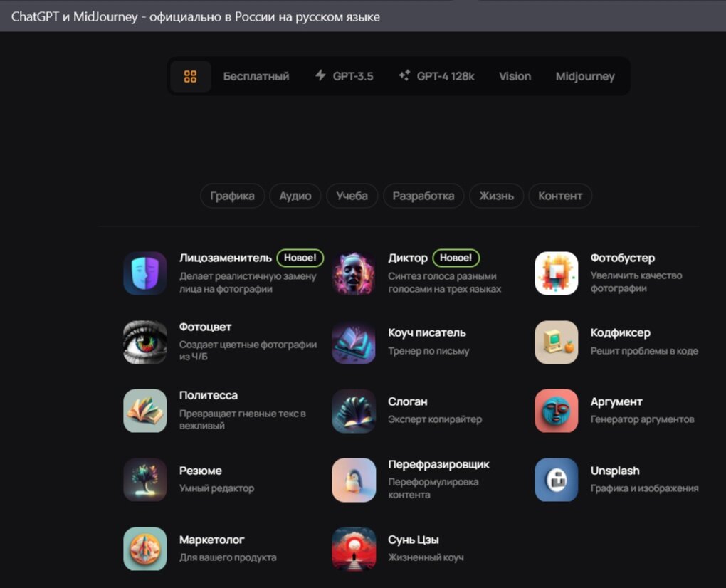Open the Маркетолог rocket icon
The height and width of the screenshot is (588, 726).
tap(145, 549)
